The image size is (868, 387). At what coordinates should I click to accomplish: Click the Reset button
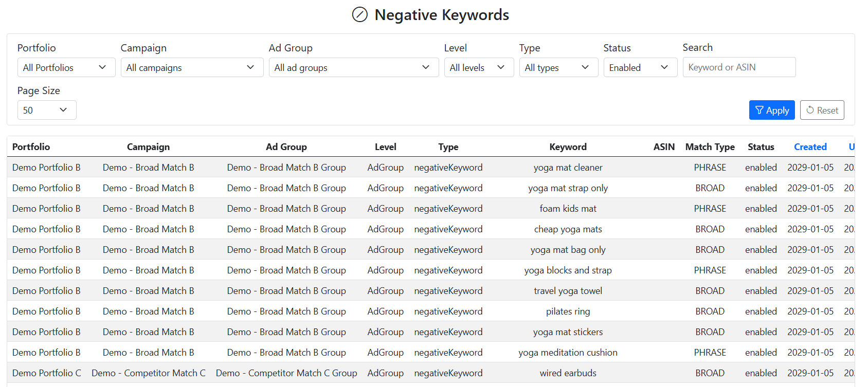click(x=822, y=110)
